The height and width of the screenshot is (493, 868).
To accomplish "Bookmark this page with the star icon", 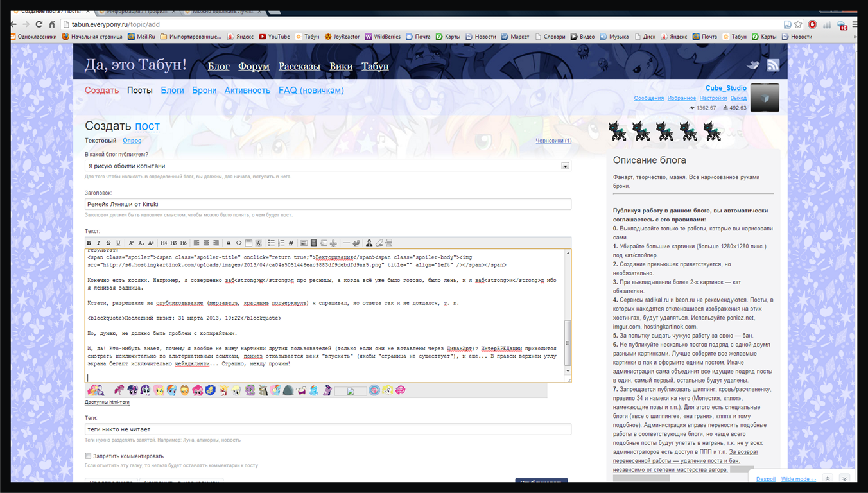I will [798, 24].
